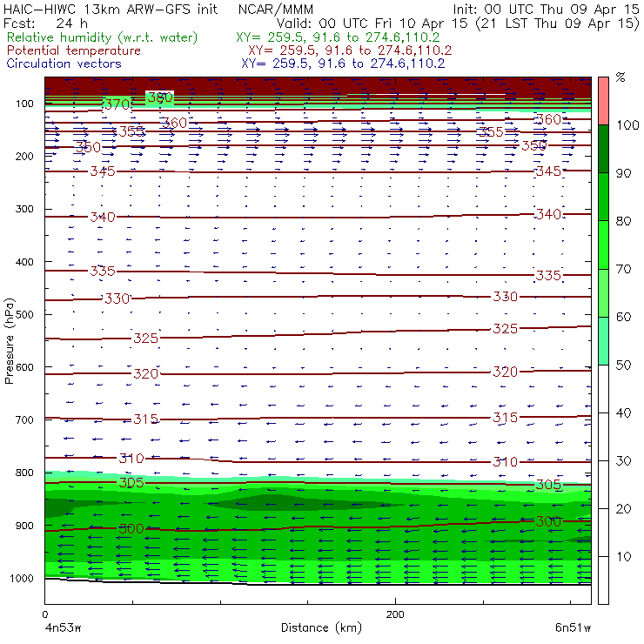The height and width of the screenshot is (644, 644).
Task: Click the left-side '310' contour label
Action: [131, 458]
